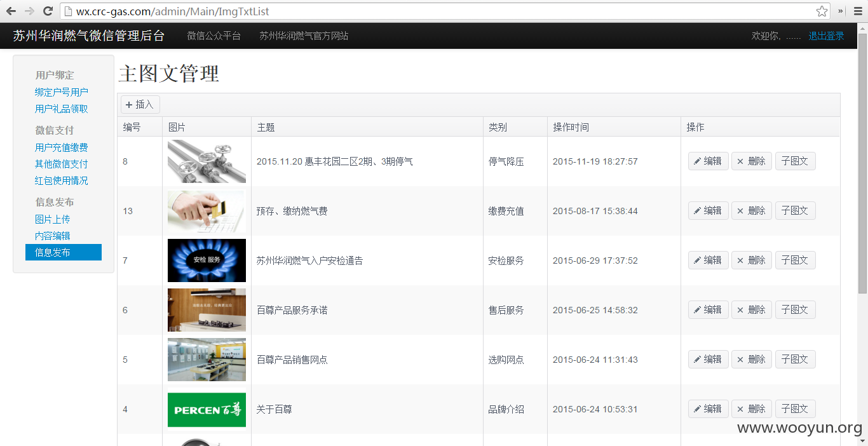Delete row 5 选购网点 entry
Screen dimensions: 868x446
(752, 360)
